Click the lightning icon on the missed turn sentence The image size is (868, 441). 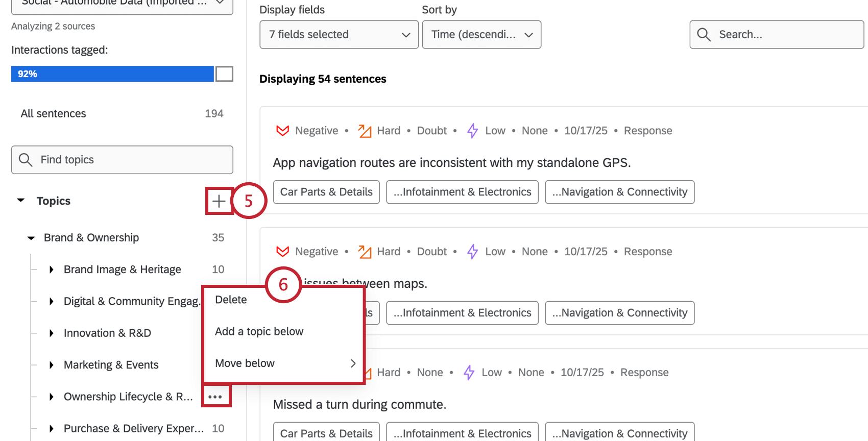click(468, 372)
